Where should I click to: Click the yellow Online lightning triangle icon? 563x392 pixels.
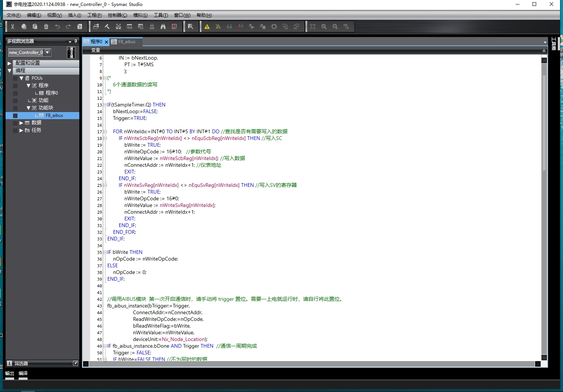[x=207, y=26]
